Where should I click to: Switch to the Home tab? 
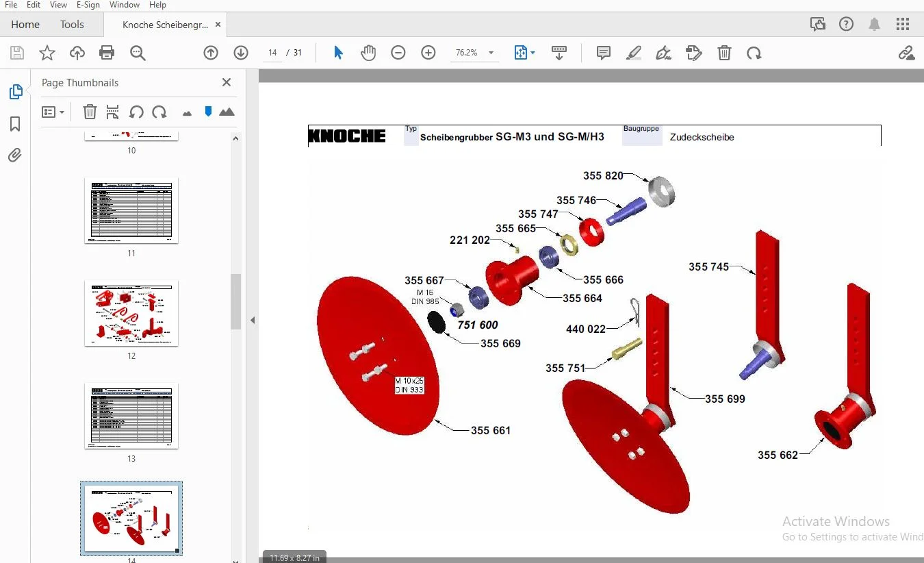(25, 25)
